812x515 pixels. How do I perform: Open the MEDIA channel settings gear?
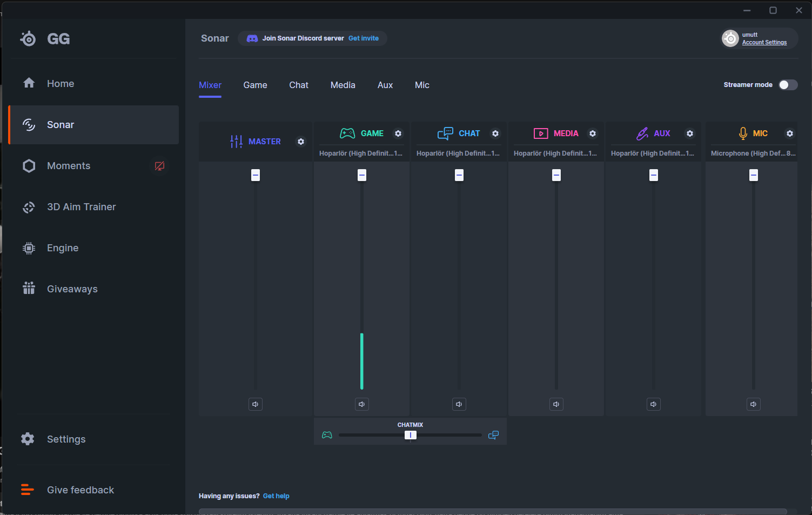(593, 133)
